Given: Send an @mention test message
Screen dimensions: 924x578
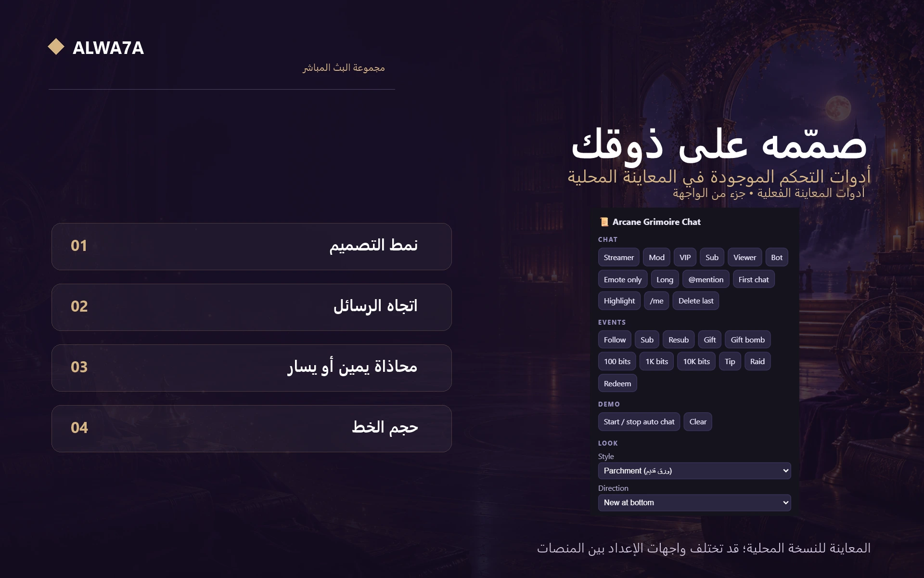Looking at the screenshot, I should (x=706, y=279).
